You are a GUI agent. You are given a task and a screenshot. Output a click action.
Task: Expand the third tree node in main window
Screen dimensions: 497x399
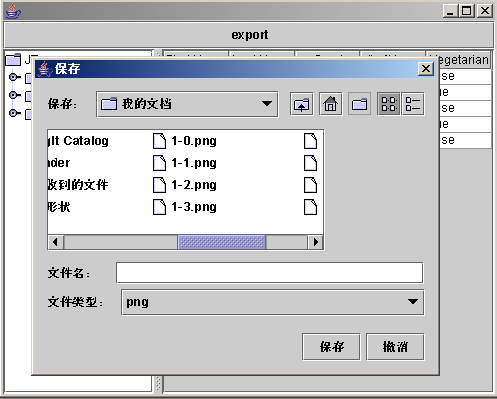[x=13, y=113]
